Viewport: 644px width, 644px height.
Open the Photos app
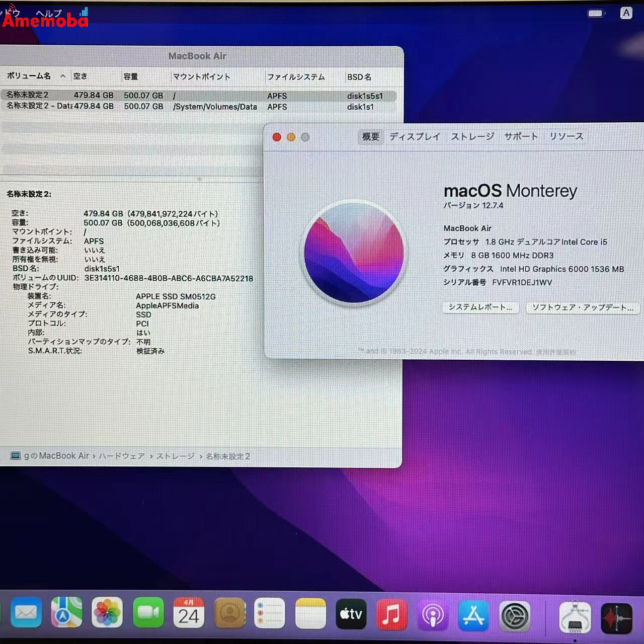tap(107, 614)
